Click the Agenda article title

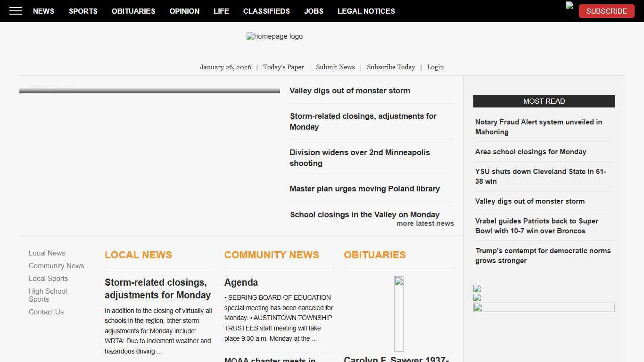click(x=241, y=282)
